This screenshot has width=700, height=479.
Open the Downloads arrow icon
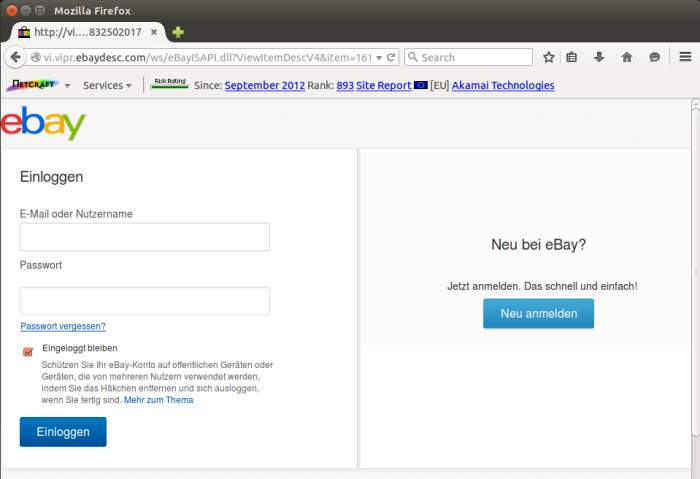(x=599, y=57)
